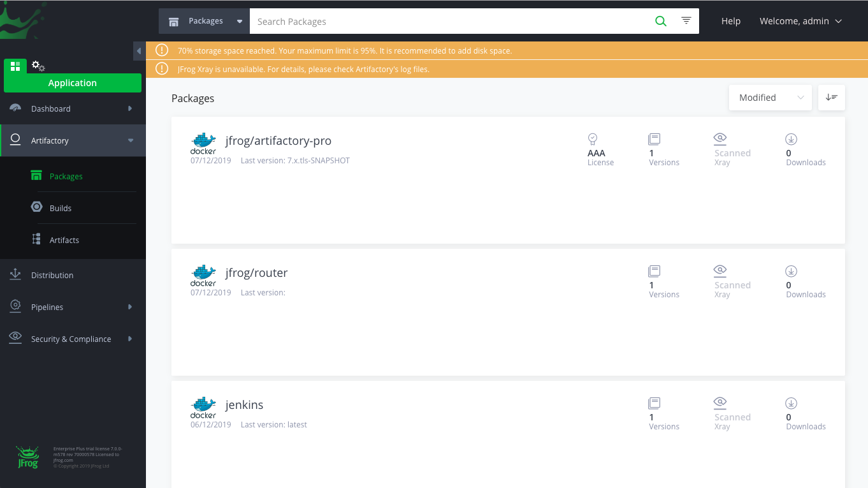Open the Packages search type dropdown
The height and width of the screenshot is (488, 868).
click(x=204, y=21)
